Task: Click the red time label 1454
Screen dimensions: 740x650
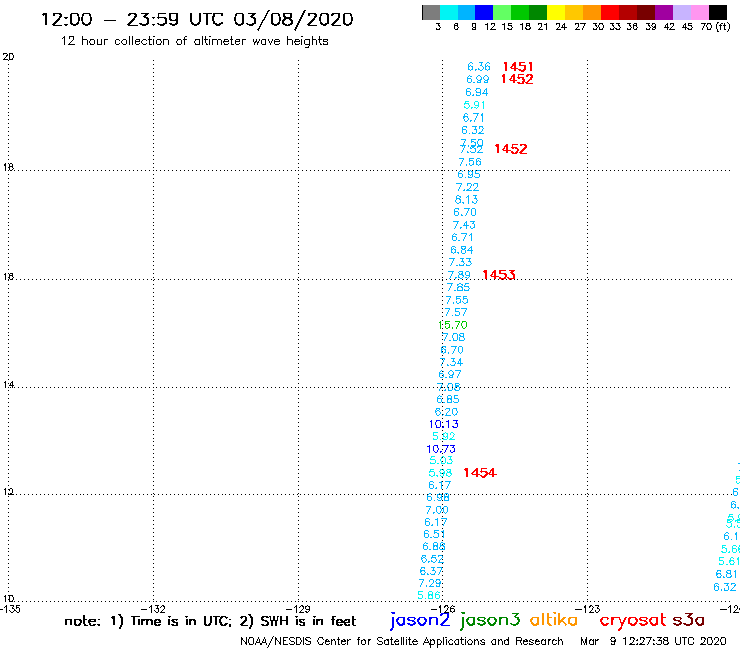Action: click(x=479, y=473)
